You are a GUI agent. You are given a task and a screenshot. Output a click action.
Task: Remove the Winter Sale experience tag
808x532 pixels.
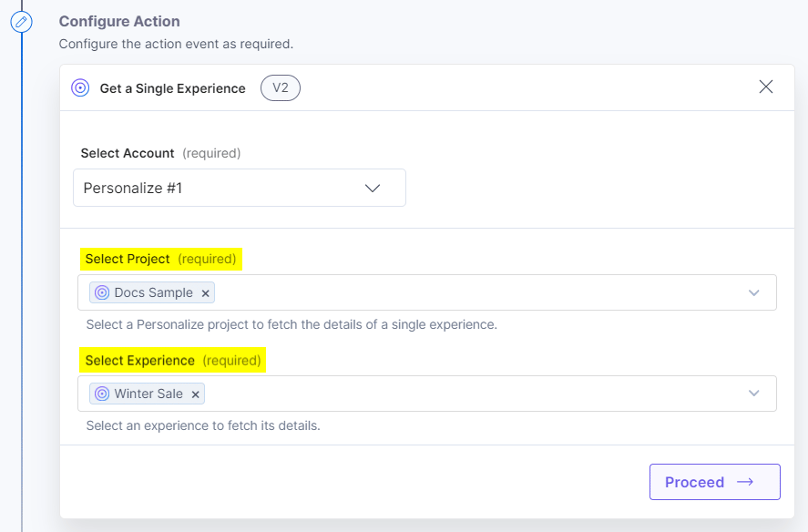pyautogui.click(x=195, y=395)
